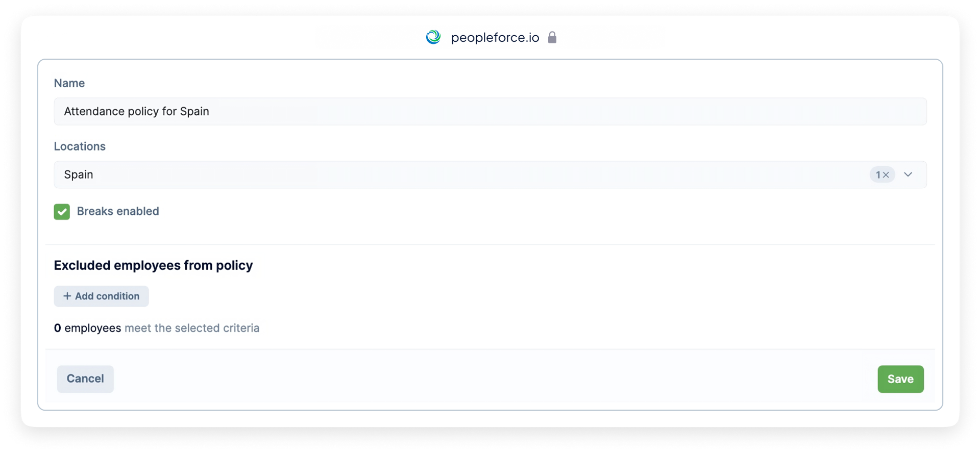This screenshot has height=453, width=980.
Task: Add an exclusion condition
Action: coord(101,296)
